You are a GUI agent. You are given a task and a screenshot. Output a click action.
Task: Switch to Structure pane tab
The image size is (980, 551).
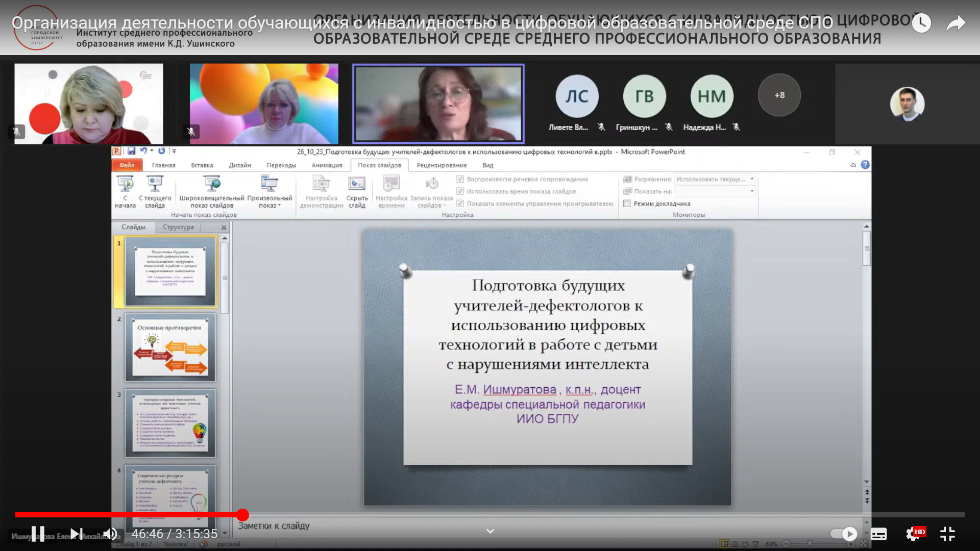[178, 227]
